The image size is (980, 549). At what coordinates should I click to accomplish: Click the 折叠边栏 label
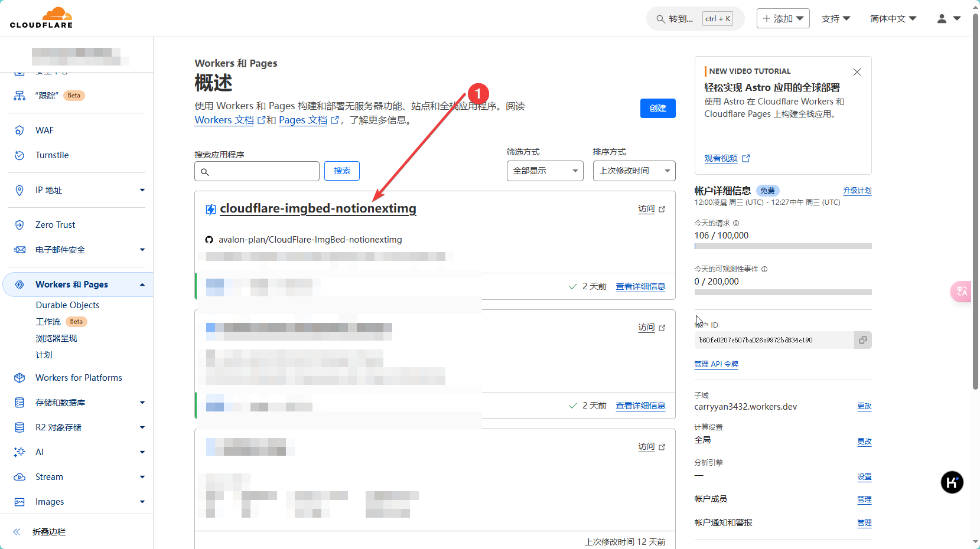coord(49,532)
